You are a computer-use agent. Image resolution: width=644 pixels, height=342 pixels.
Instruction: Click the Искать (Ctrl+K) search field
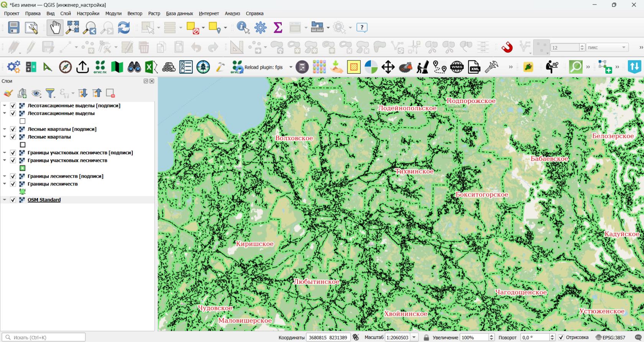click(x=44, y=337)
